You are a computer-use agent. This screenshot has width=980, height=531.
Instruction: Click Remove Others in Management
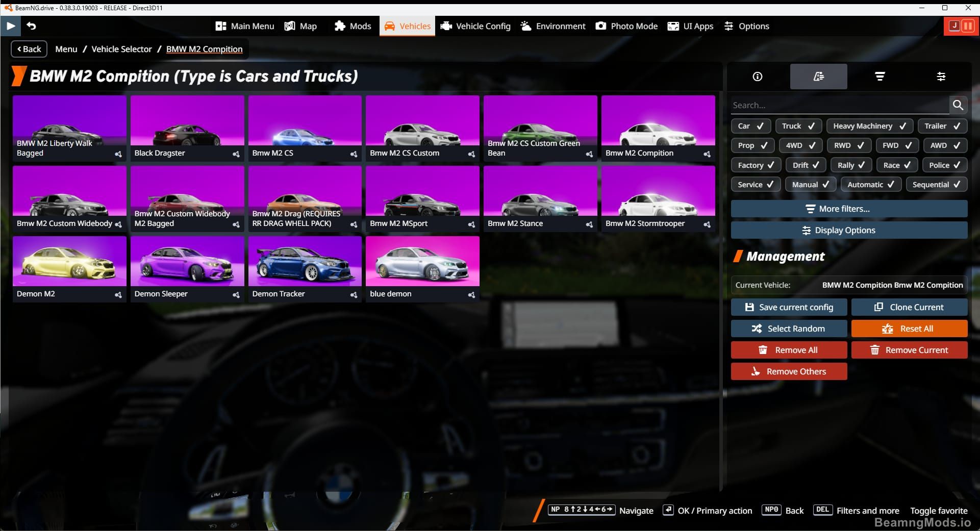tap(789, 371)
